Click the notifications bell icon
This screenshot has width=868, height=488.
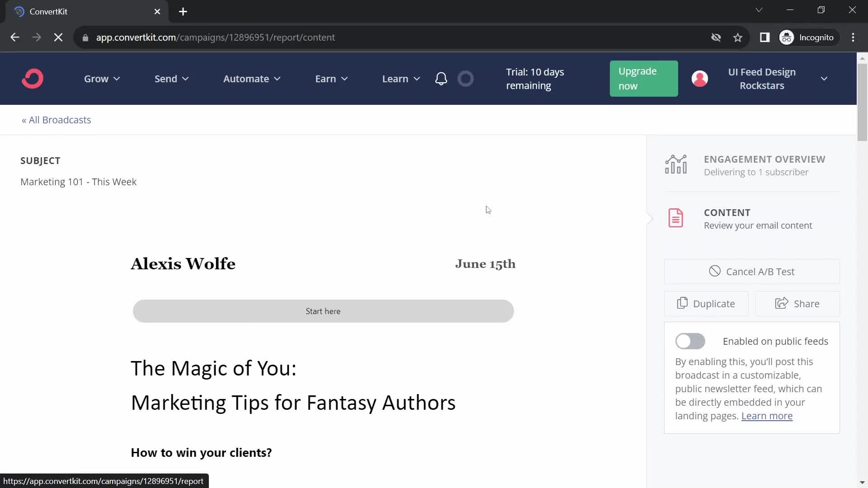point(441,79)
